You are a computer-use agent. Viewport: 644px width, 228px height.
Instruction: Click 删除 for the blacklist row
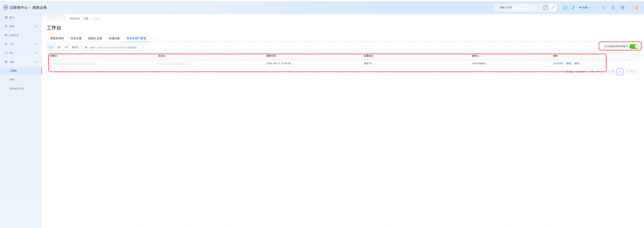point(577,63)
